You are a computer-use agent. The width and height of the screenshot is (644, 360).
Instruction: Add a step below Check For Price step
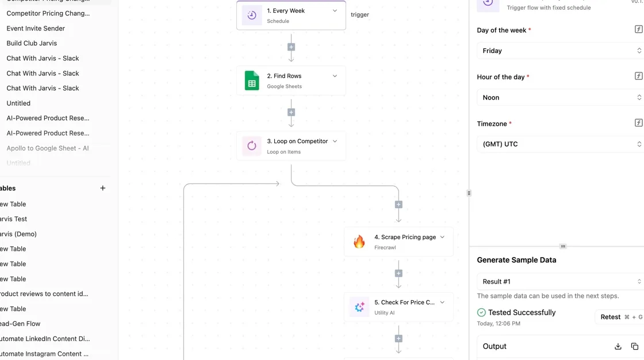[398, 339]
